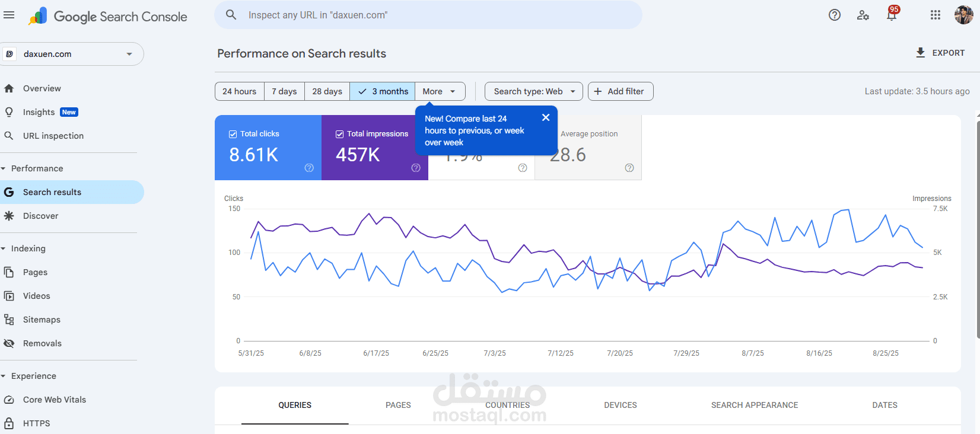The height and width of the screenshot is (434, 980).
Task: Click the Last update: 3.5 hours ago text
Action: (x=917, y=91)
